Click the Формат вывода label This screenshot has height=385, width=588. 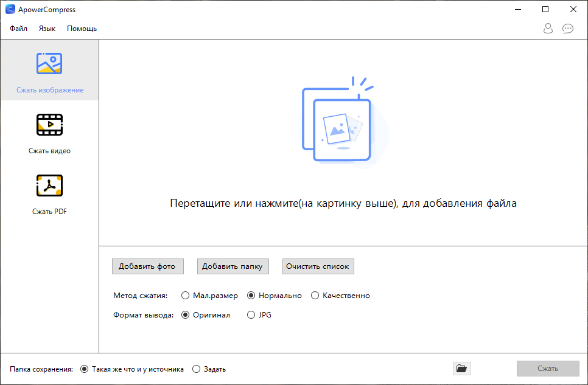click(x=143, y=315)
